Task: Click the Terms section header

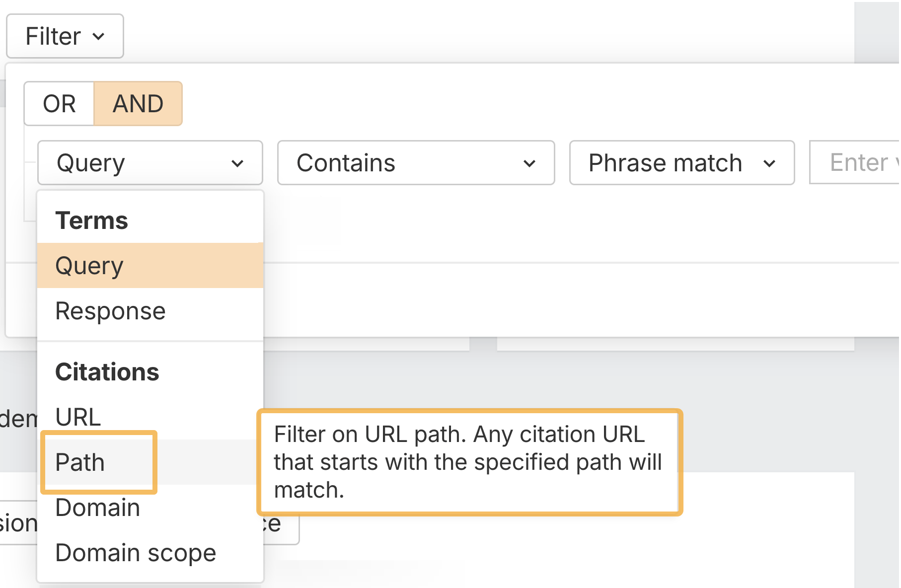Action: click(92, 220)
